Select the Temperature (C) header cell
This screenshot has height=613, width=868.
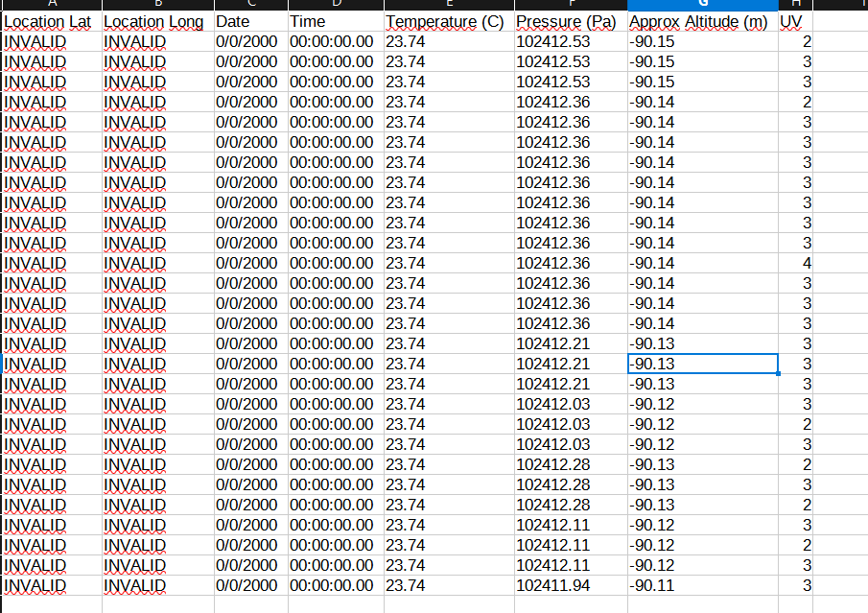[x=449, y=22]
